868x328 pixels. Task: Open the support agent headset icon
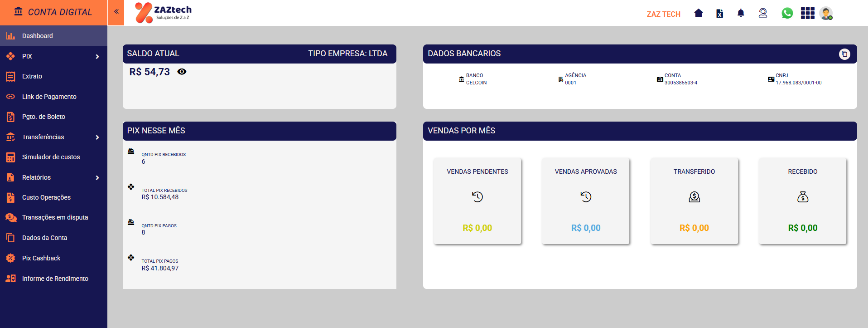pyautogui.click(x=763, y=13)
